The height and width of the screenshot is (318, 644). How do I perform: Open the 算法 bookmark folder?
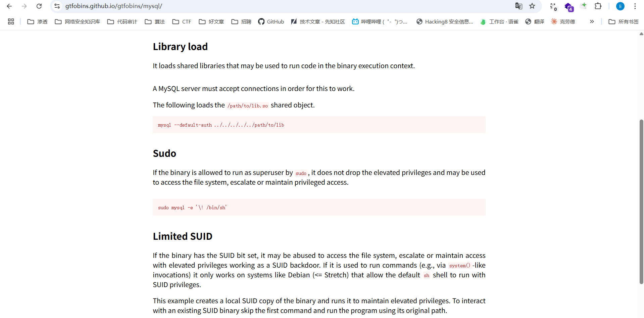155,21
